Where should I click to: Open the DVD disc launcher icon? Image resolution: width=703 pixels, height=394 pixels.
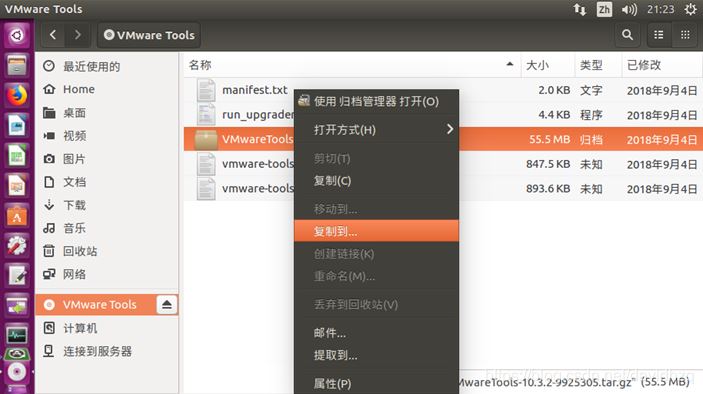point(17,372)
